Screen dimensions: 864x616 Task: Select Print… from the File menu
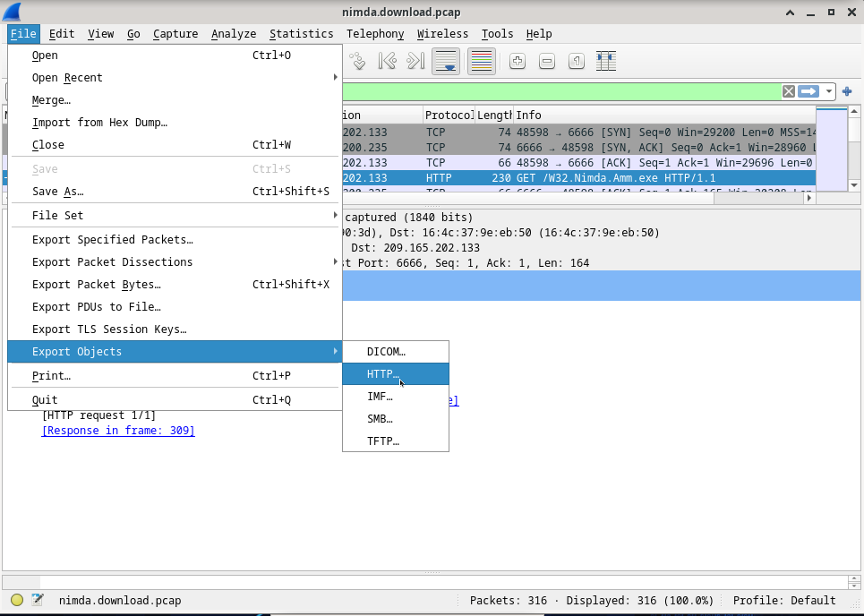pos(175,376)
